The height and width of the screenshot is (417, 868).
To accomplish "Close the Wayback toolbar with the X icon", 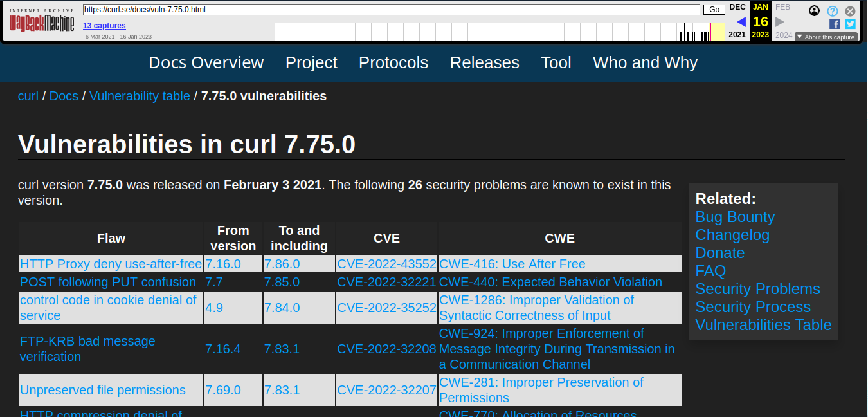I will (x=851, y=11).
